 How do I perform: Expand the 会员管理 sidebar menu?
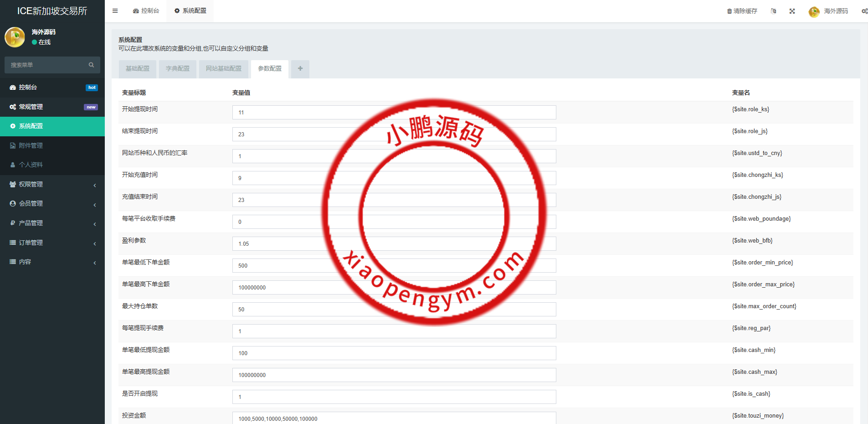[x=52, y=204]
